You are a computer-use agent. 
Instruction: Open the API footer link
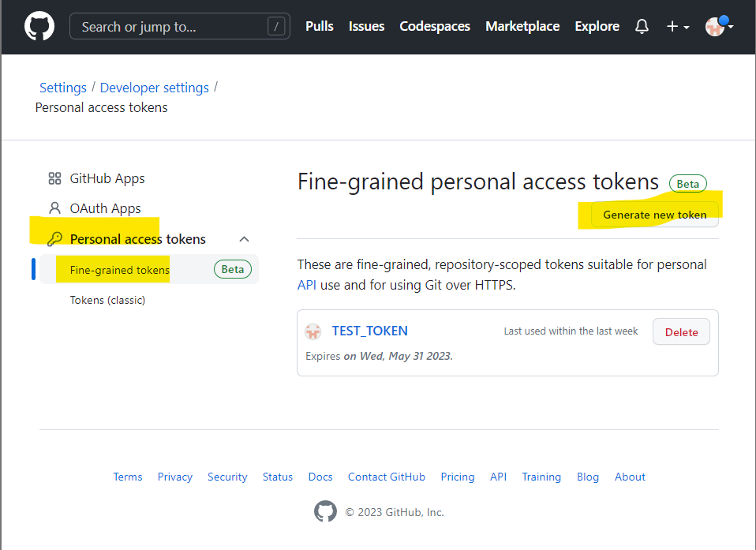pos(498,477)
